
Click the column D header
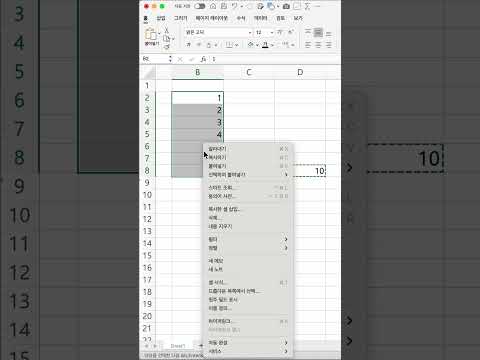pos(300,72)
